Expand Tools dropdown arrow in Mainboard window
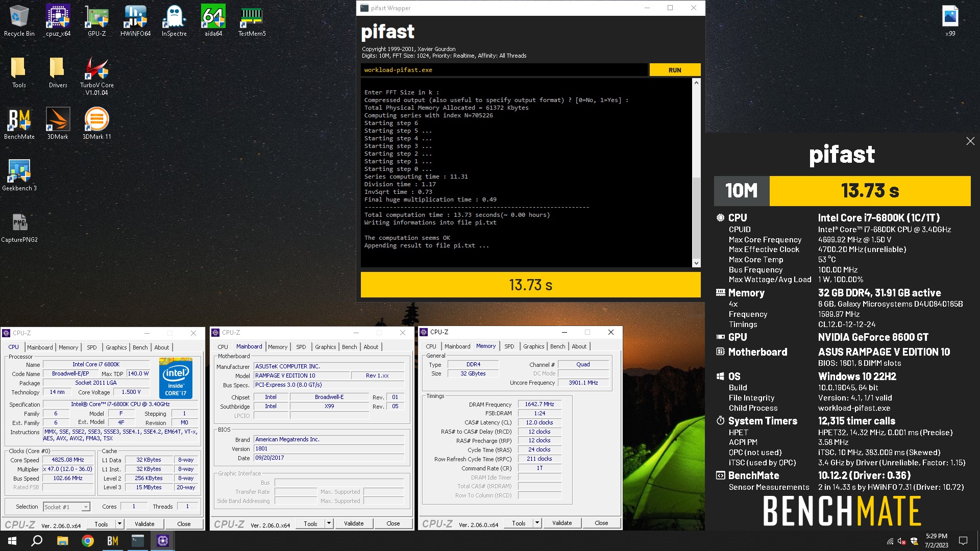This screenshot has height=551, width=980. 329,523
